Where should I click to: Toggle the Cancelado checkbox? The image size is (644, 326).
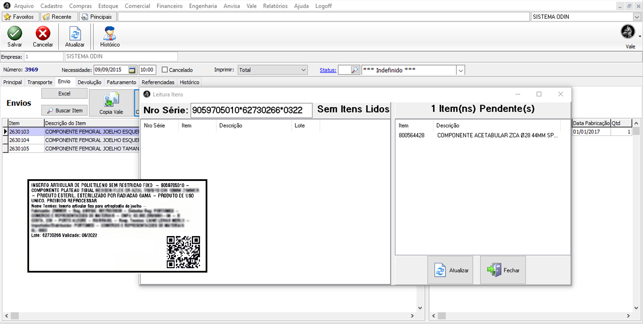[165, 70]
